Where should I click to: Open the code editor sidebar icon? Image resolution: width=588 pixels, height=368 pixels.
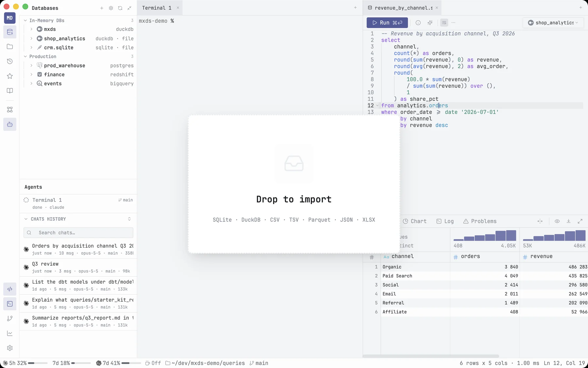tap(10, 289)
